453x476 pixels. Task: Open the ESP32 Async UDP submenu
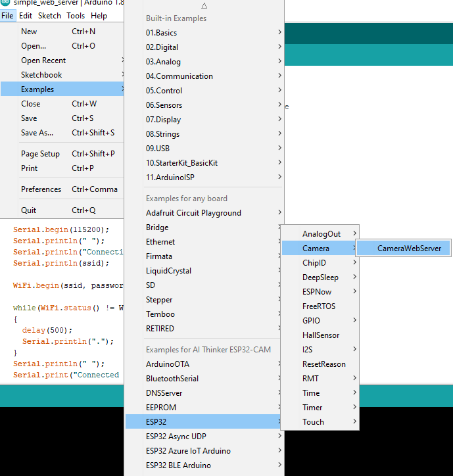(204, 437)
